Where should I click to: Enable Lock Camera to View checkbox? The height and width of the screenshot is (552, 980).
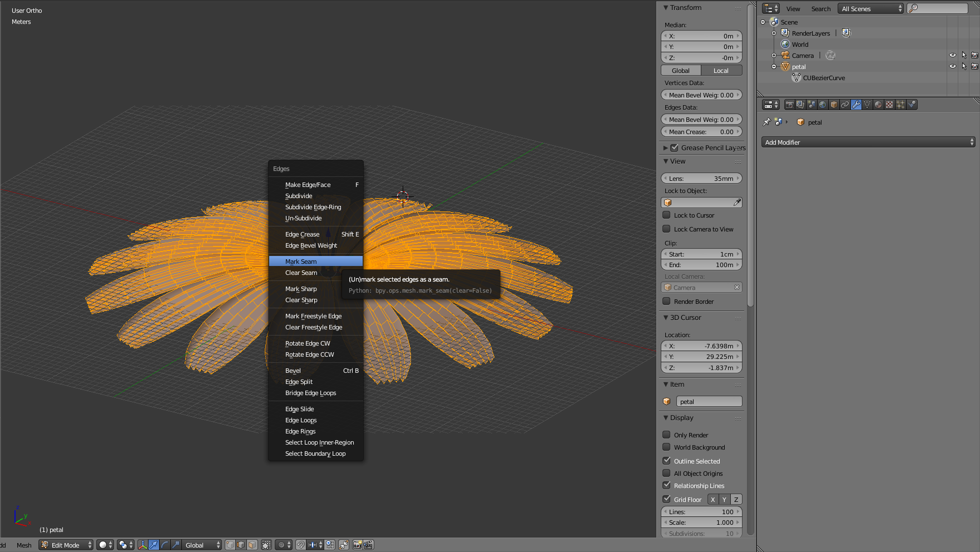pos(666,229)
